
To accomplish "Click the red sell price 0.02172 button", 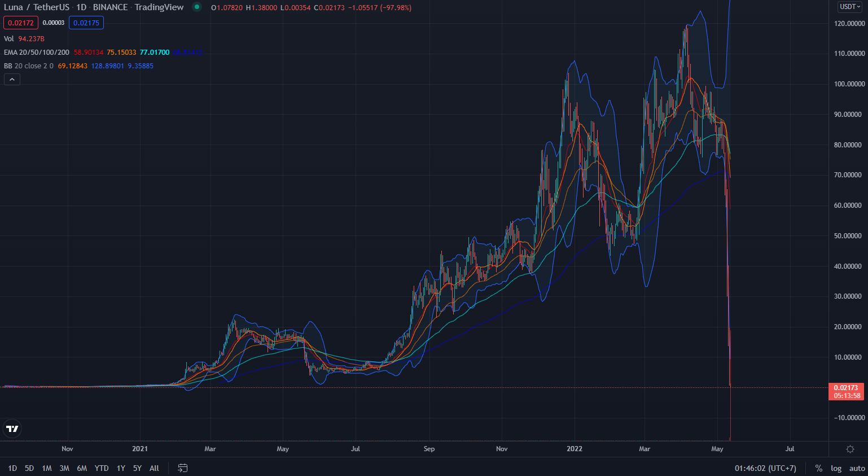I will pyautogui.click(x=21, y=23).
